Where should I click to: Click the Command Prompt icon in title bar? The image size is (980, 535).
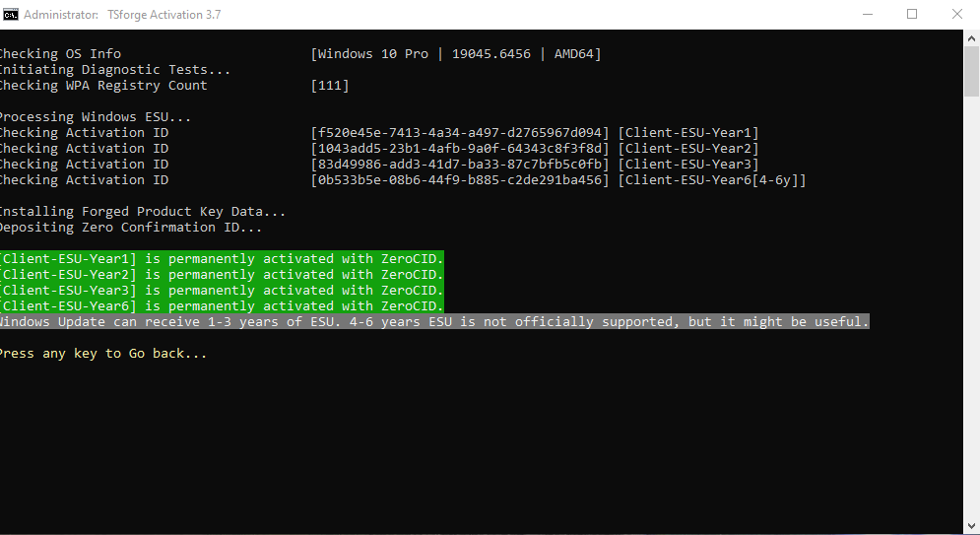tap(10, 15)
